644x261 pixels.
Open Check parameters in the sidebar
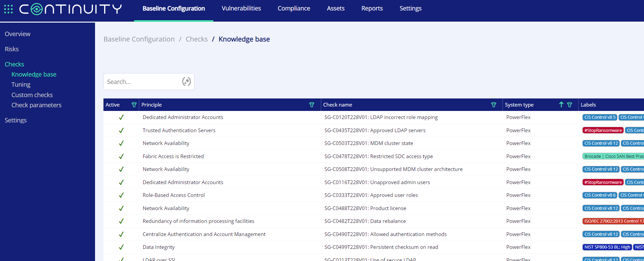[x=36, y=105]
